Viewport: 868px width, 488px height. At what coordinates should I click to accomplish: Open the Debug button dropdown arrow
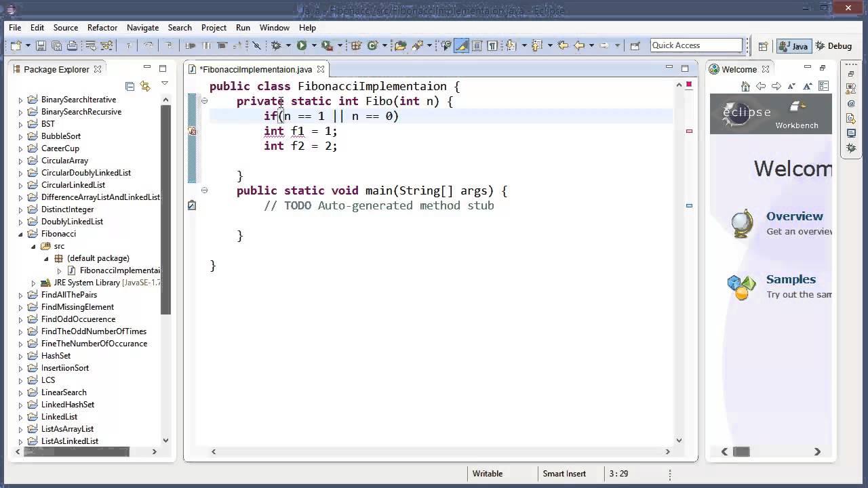point(288,46)
